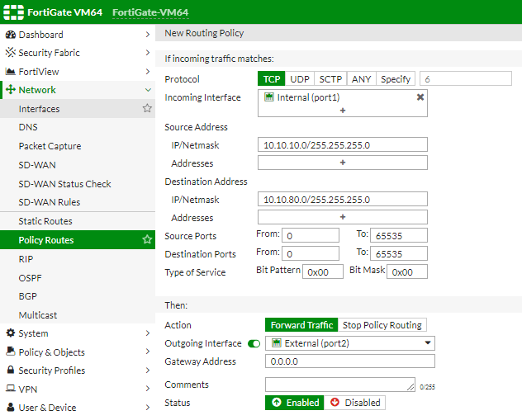Click the Security Profiles lock icon
Image resolution: width=522 pixels, height=420 pixels.
tap(11, 370)
